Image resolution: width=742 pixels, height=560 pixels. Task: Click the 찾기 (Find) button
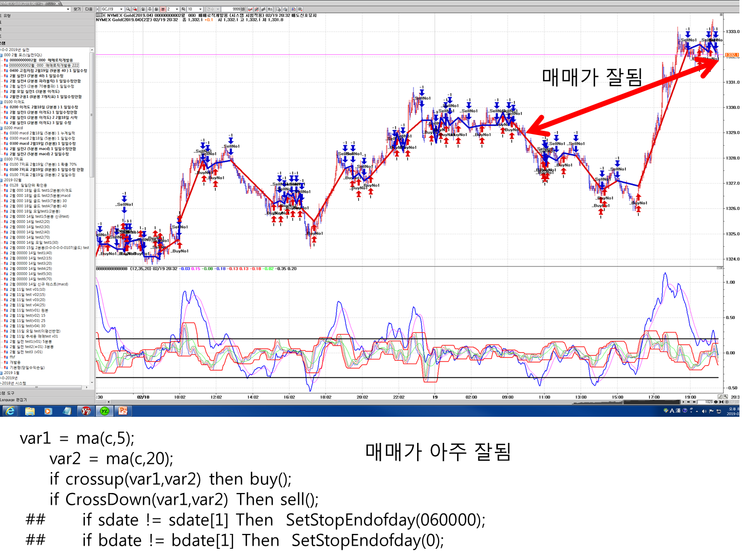pyautogui.click(x=77, y=9)
